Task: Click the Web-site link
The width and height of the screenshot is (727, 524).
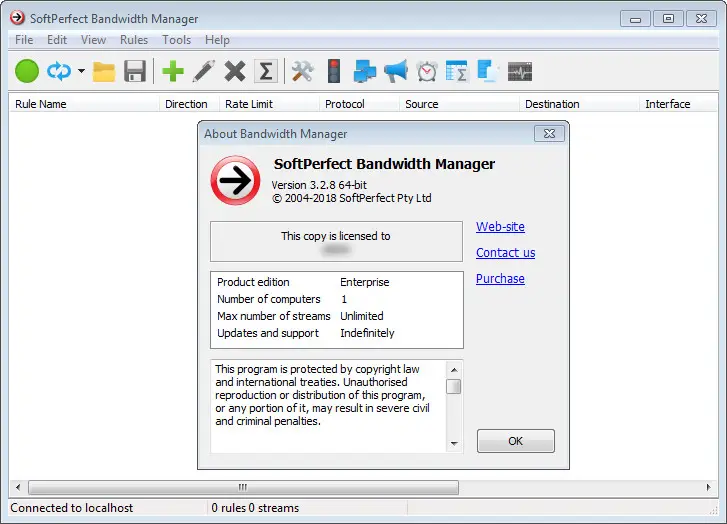Action: pyautogui.click(x=500, y=227)
